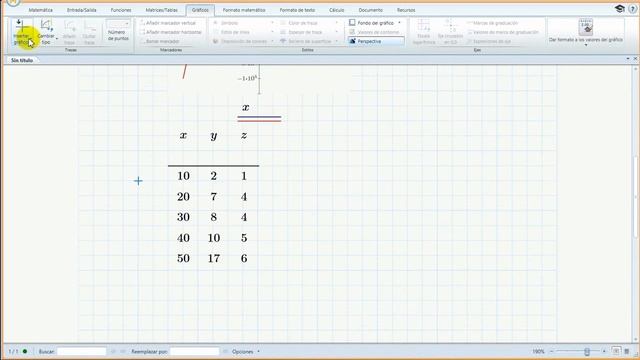Click the zoom out minus button
Viewport: 640px width, 360px height.
(551, 351)
